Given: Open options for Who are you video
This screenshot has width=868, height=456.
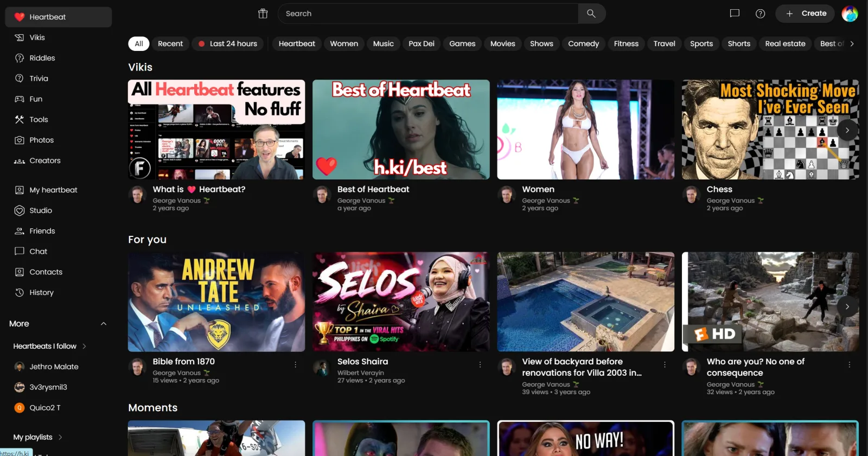Looking at the screenshot, I should tap(849, 365).
